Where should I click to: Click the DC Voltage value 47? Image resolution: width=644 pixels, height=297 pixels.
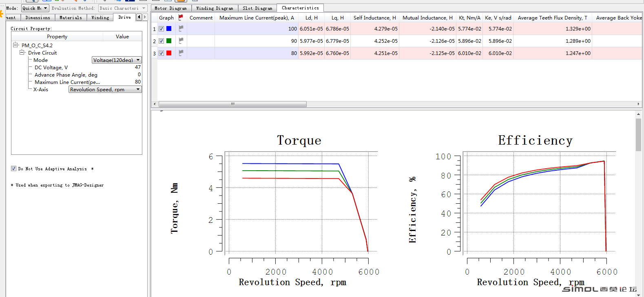coord(138,67)
